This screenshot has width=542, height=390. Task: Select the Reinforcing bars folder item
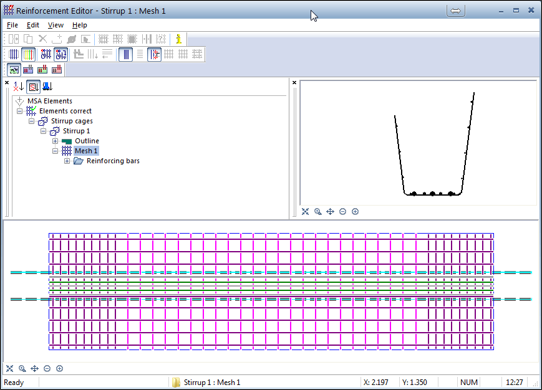pyautogui.click(x=113, y=161)
